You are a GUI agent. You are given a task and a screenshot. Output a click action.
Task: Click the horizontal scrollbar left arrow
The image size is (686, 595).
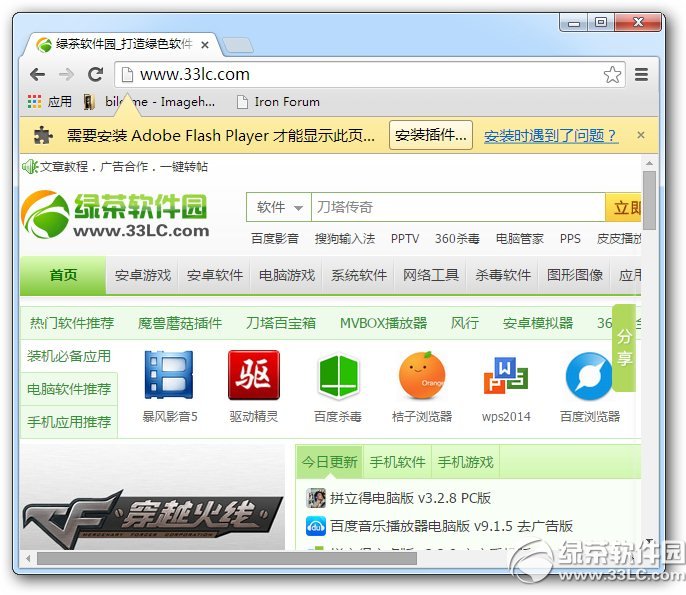click(x=28, y=559)
